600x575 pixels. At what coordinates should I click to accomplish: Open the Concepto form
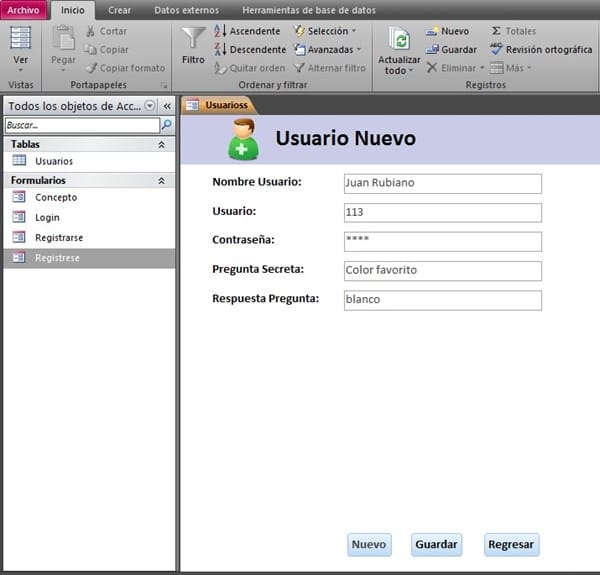(56, 197)
